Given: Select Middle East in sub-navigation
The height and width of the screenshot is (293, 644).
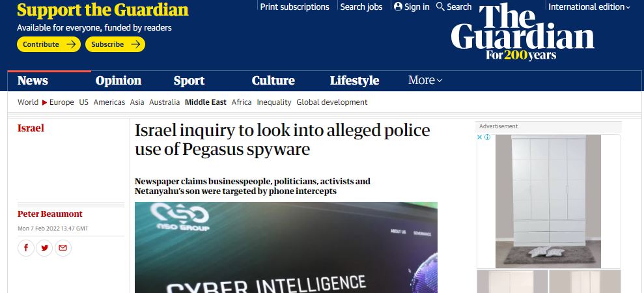Looking at the screenshot, I should (x=205, y=102).
